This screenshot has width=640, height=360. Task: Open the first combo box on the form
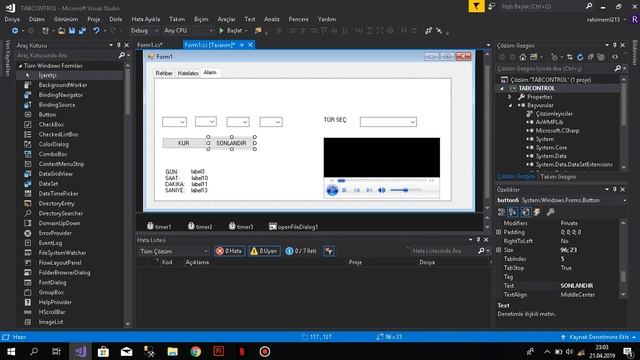click(174, 122)
